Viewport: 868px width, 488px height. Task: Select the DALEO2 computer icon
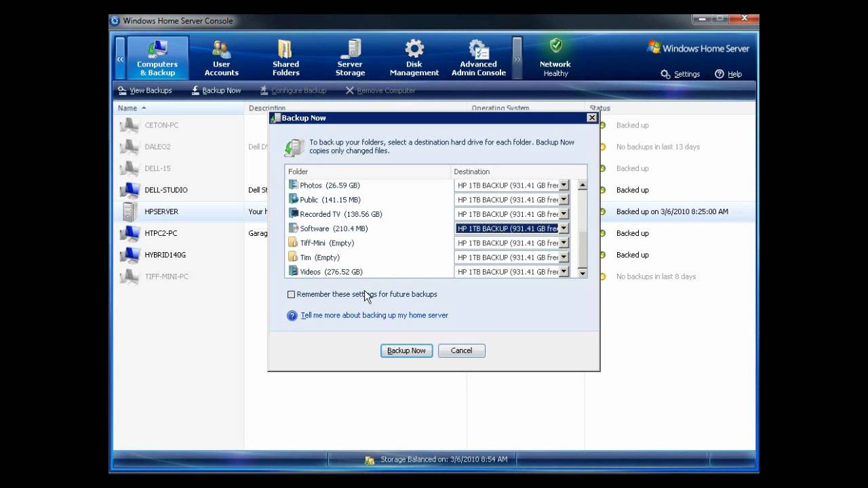[129, 147]
